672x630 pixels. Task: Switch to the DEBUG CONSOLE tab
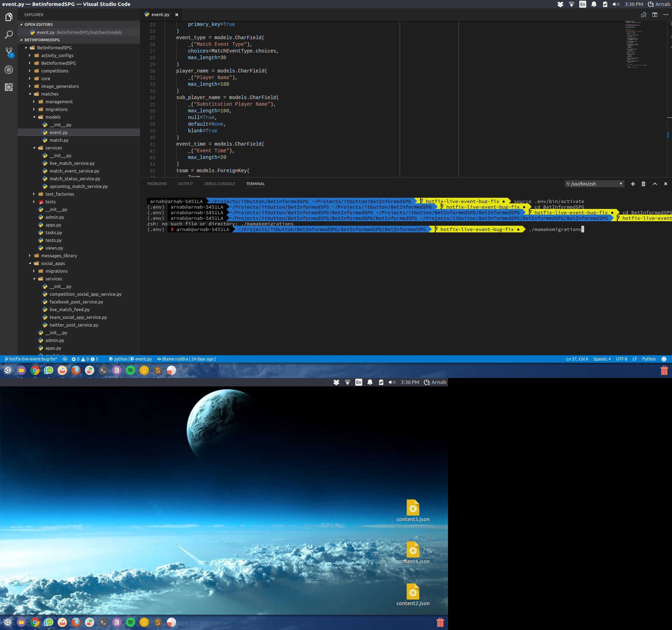coord(219,184)
